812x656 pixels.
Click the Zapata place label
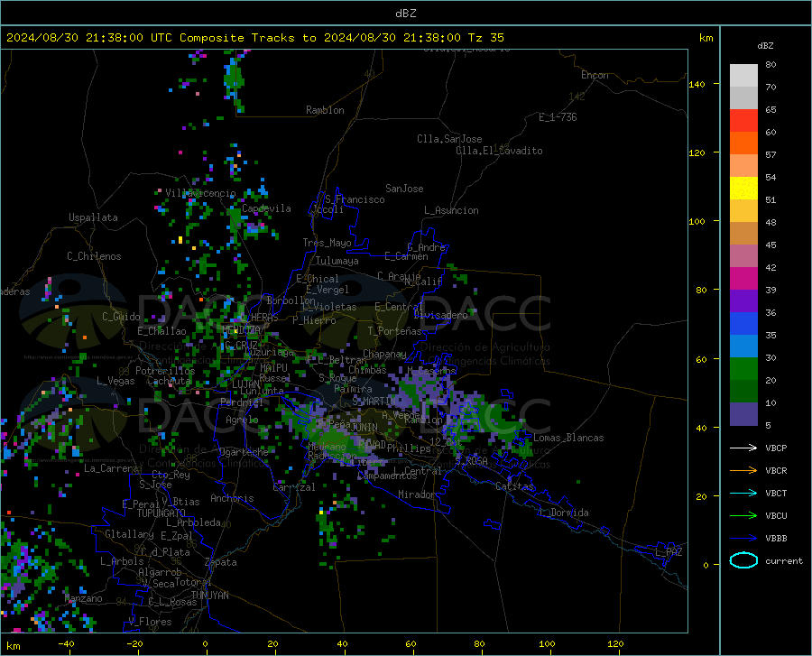(x=221, y=562)
